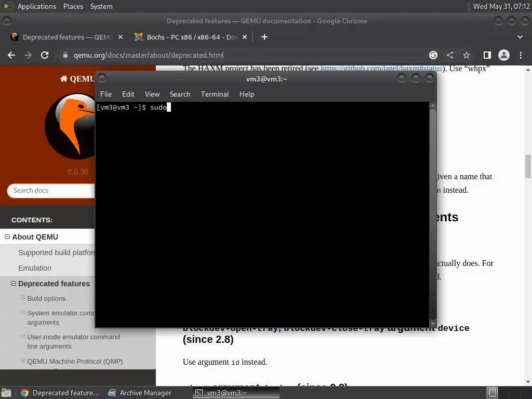Collapse About QEMU tree section
Viewport: 532px width, 399px height.
point(7,237)
